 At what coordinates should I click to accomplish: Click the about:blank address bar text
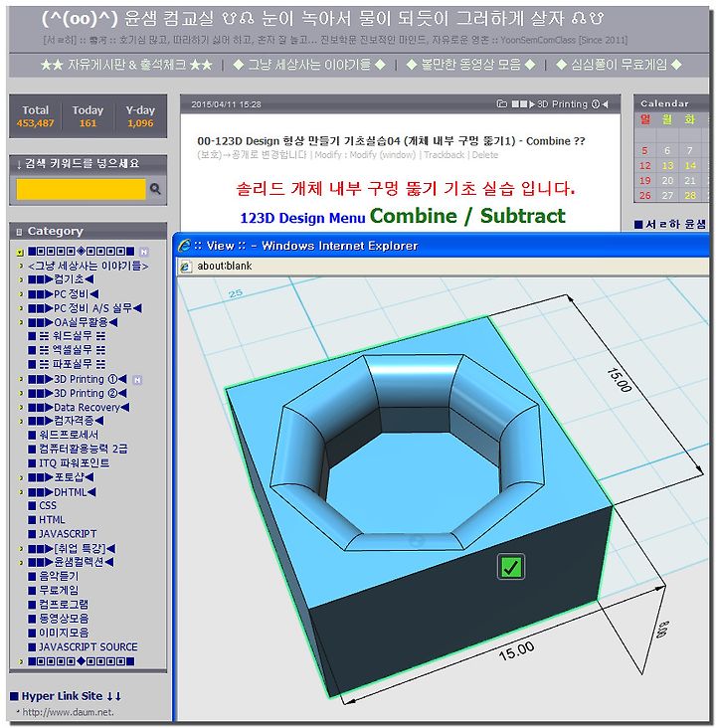tap(225, 266)
